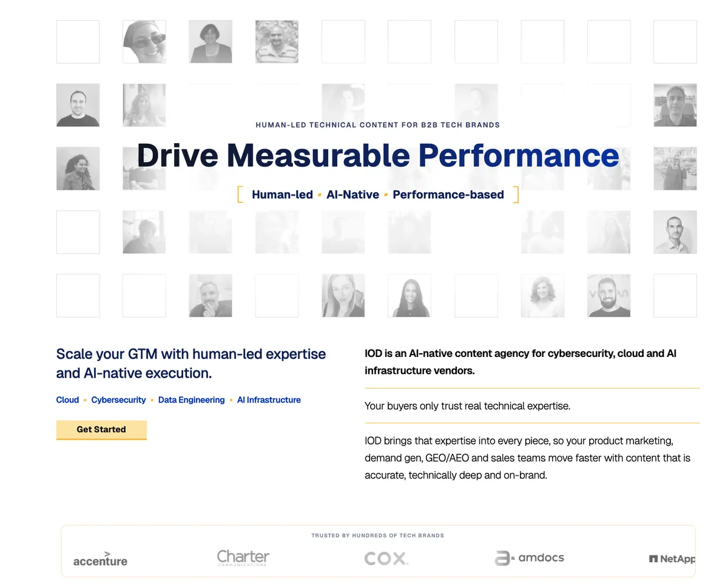Open the Cybersecurity topic link
The height and width of the screenshot is (587, 728).
coord(118,400)
